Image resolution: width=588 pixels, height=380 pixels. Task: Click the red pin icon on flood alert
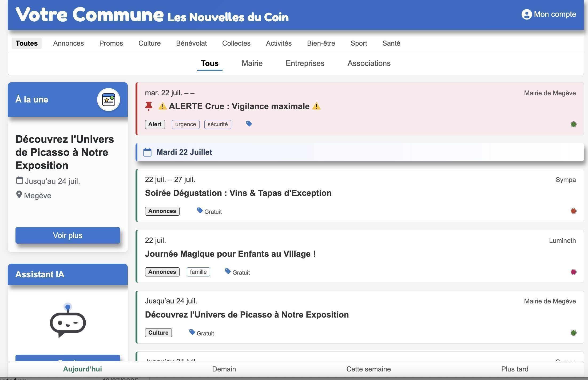pyautogui.click(x=149, y=106)
